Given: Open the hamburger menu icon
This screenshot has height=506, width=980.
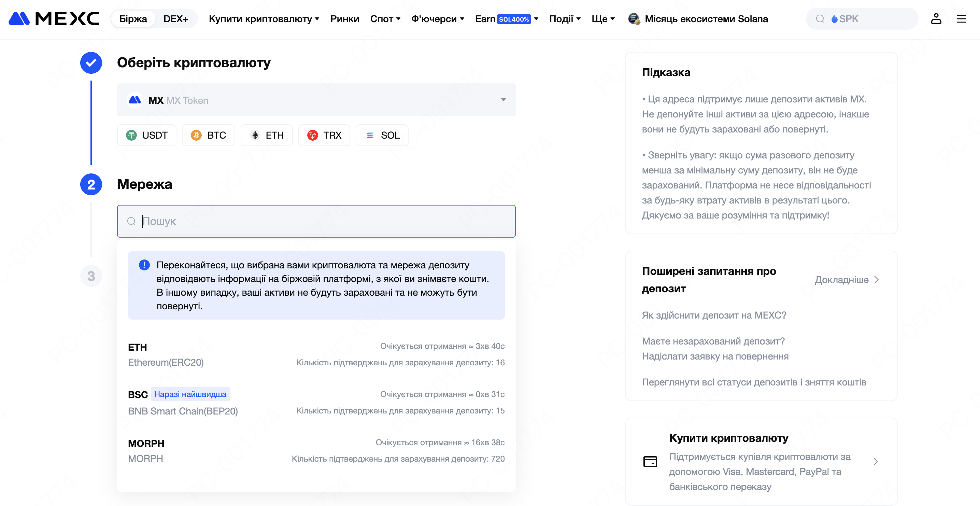Looking at the screenshot, I should point(961,19).
